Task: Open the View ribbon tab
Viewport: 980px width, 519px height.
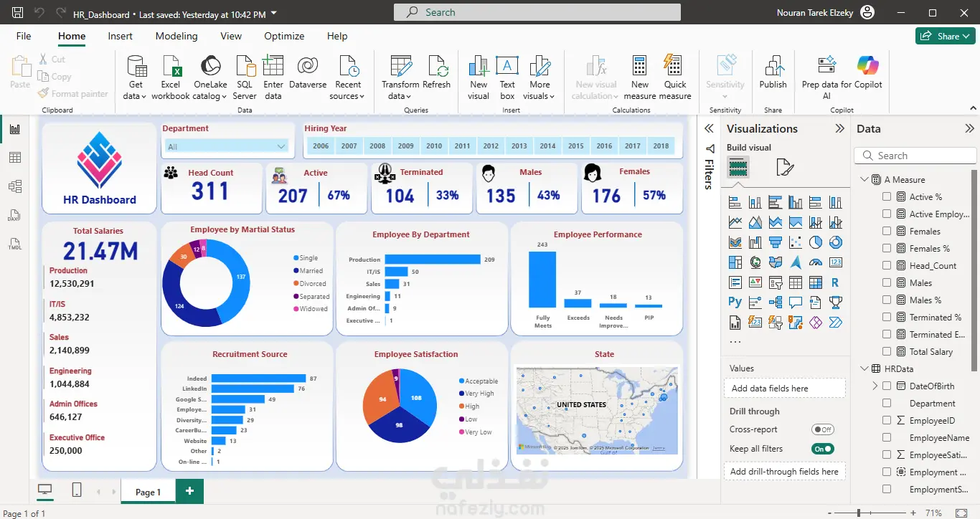Action: point(231,36)
